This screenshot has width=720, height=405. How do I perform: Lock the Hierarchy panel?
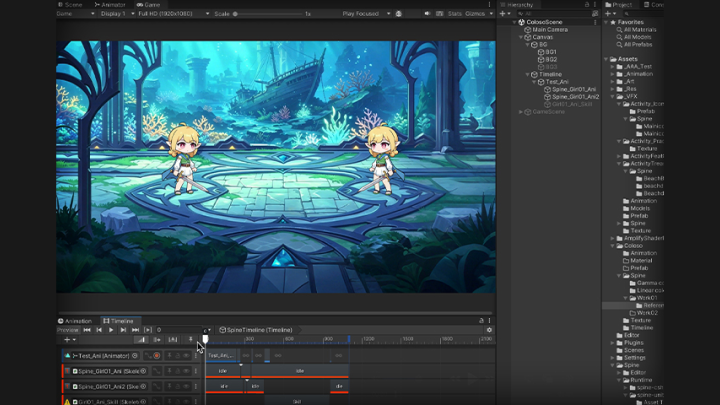click(587, 5)
